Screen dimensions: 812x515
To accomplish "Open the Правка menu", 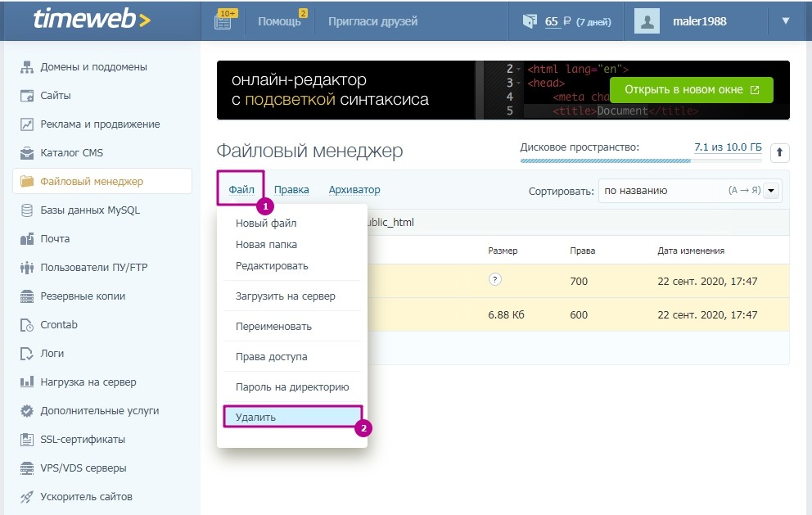I will pos(291,190).
